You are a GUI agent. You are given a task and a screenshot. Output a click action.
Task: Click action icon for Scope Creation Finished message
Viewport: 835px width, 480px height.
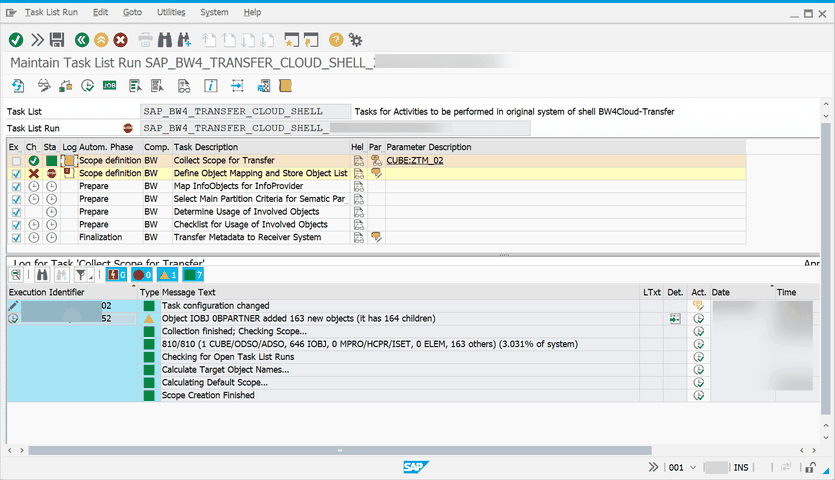tap(699, 395)
